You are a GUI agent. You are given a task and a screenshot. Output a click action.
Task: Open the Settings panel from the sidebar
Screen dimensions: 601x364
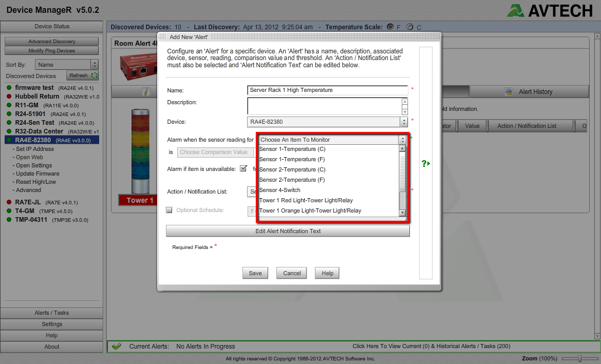pyautogui.click(x=51, y=323)
